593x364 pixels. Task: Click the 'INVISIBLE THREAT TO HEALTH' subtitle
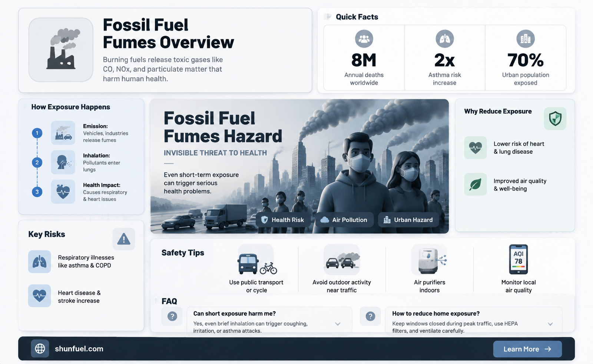215,153
